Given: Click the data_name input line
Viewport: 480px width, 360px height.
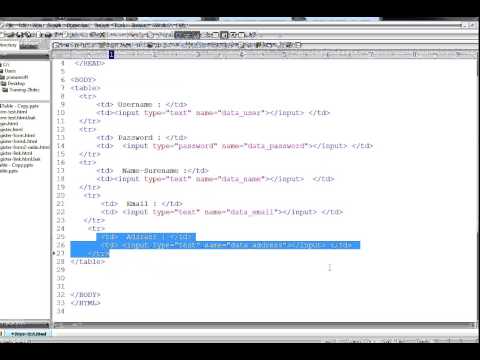Looking at the screenshot, I should click(x=215, y=179).
